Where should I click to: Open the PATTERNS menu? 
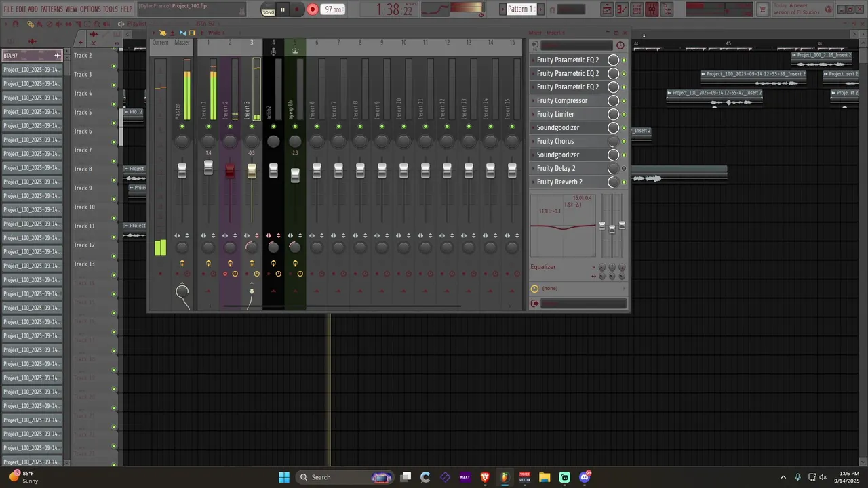[52, 9]
